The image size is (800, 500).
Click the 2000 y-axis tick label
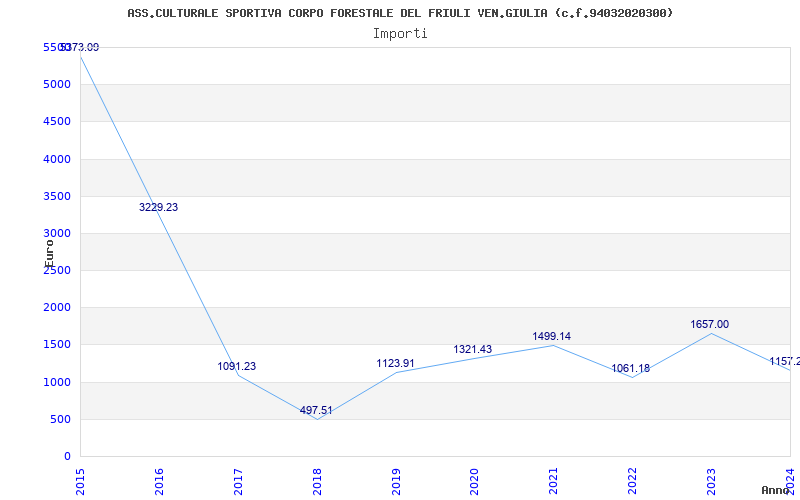pyautogui.click(x=57, y=307)
